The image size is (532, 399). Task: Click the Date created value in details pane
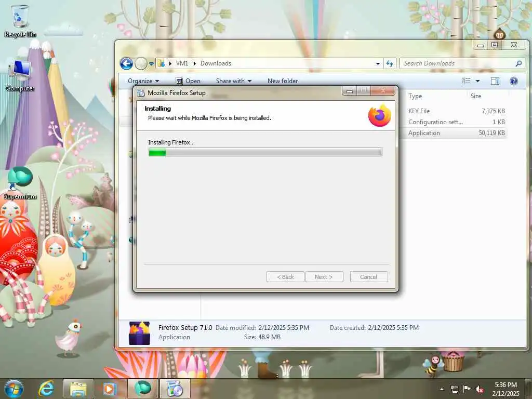coord(393,328)
